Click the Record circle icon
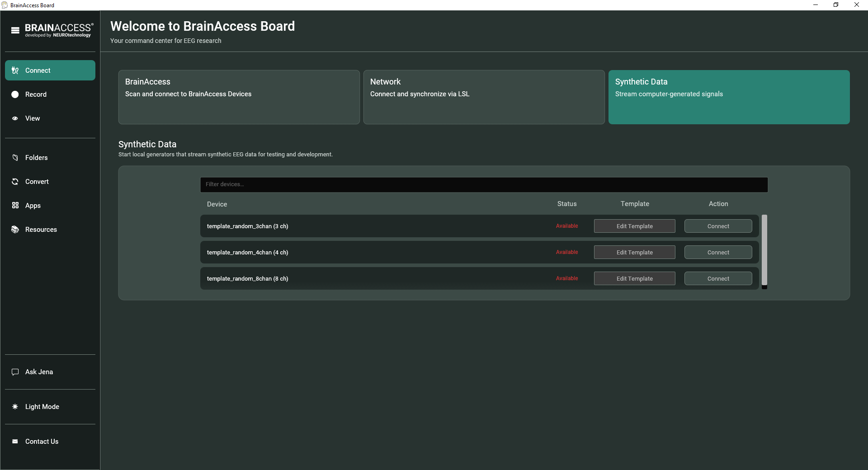The height and width of the screenshot is (470, 868). tap(15, 94)
